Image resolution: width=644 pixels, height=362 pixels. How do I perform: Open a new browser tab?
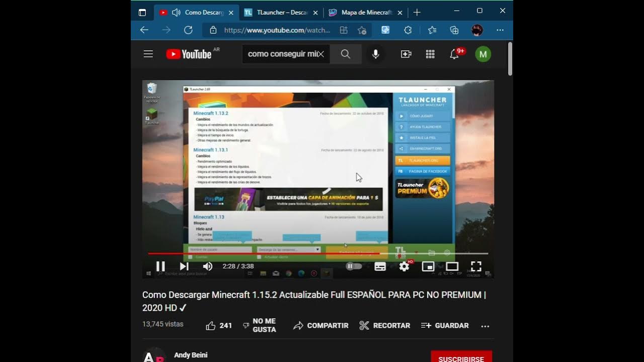coord(417,13)
